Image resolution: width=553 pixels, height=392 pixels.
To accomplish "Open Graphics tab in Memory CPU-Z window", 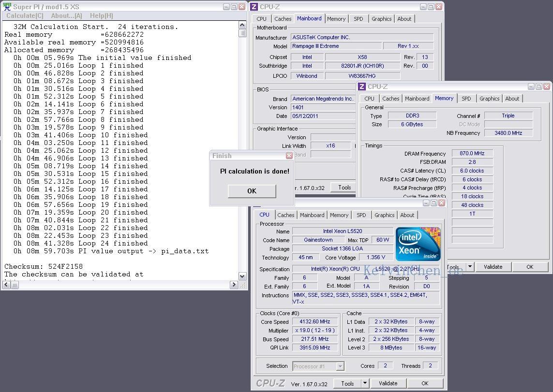I will coord(490,99).
